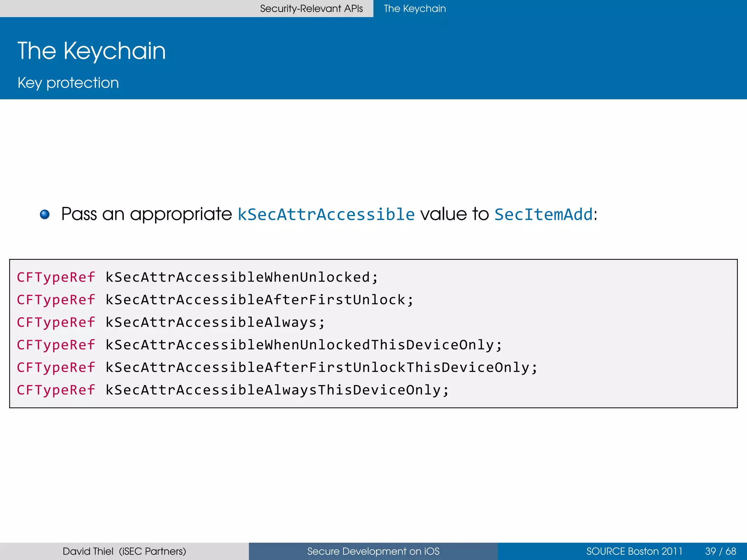This screenshot has height=560, width=747.
Task: Click kSecAttrAccessible in the bullet sentence
Action: tap(326, 214)
